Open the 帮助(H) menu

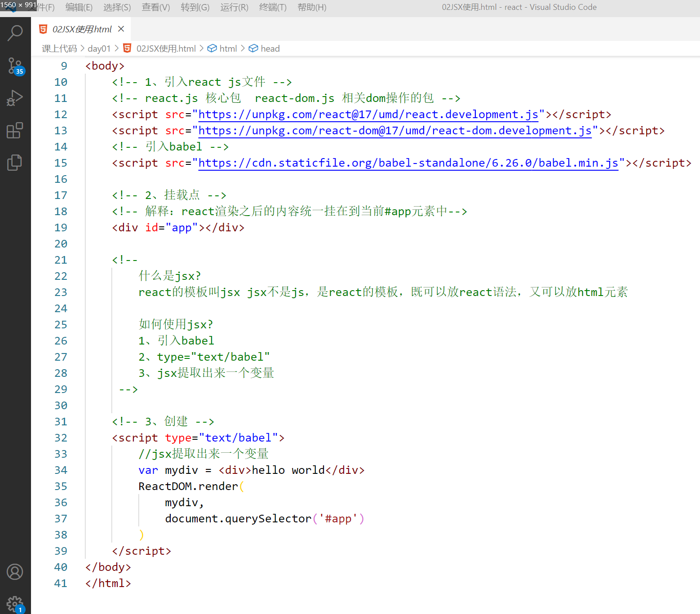pos(312,7)
